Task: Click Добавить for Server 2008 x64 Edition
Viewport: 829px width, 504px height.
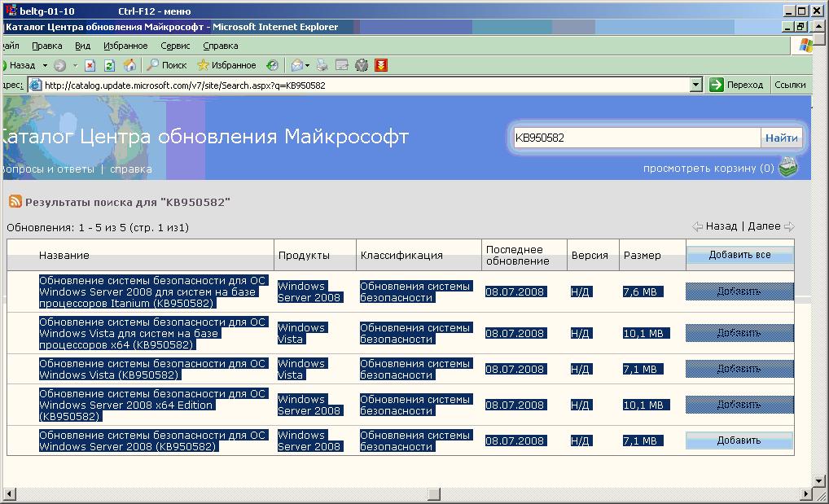Action: [739, 405]
